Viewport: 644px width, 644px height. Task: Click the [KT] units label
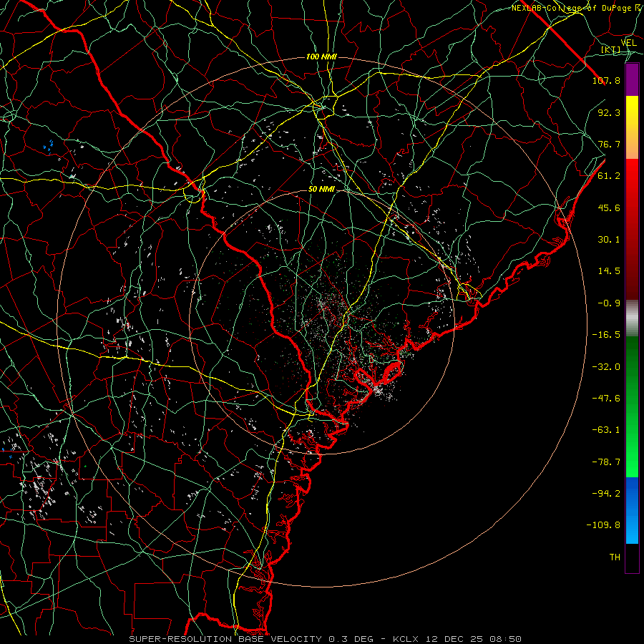(611, 49)
